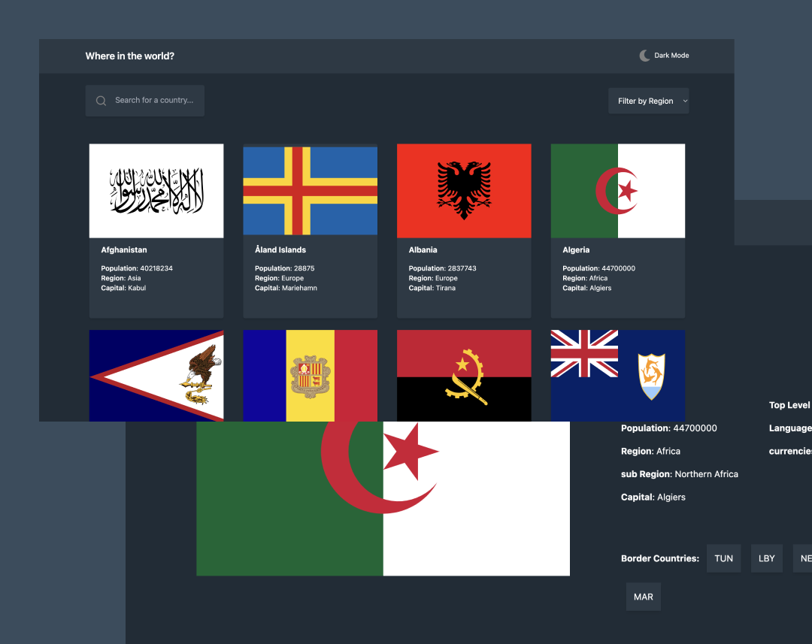Image resolution: width=812 pixels, height=644 pixels.
Task: Select the Andorra flag image
Action: click(310, 375)
